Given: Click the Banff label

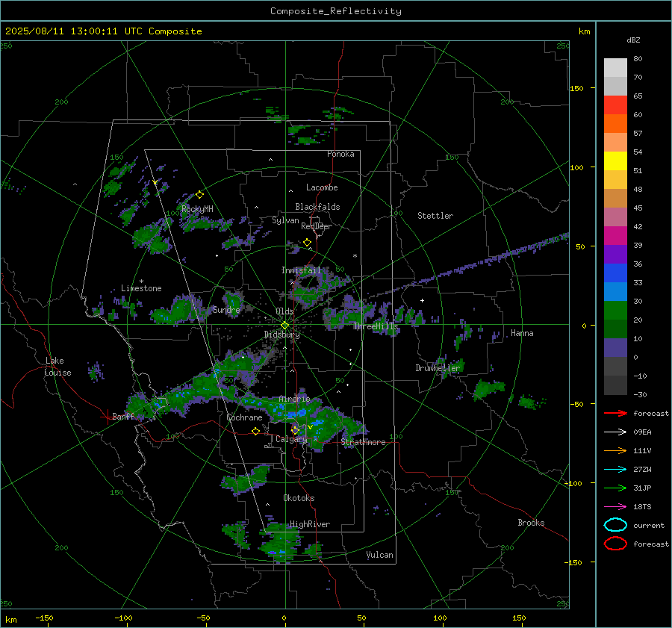Looking at the screenshot, I should pos(123,416).
